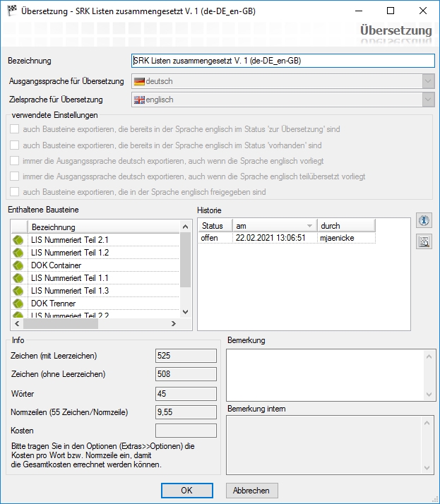This screenshot has height=504, width=440.
Task: Click the Bezeichnung column header in Bausteine list
Action: coord(104,227)
